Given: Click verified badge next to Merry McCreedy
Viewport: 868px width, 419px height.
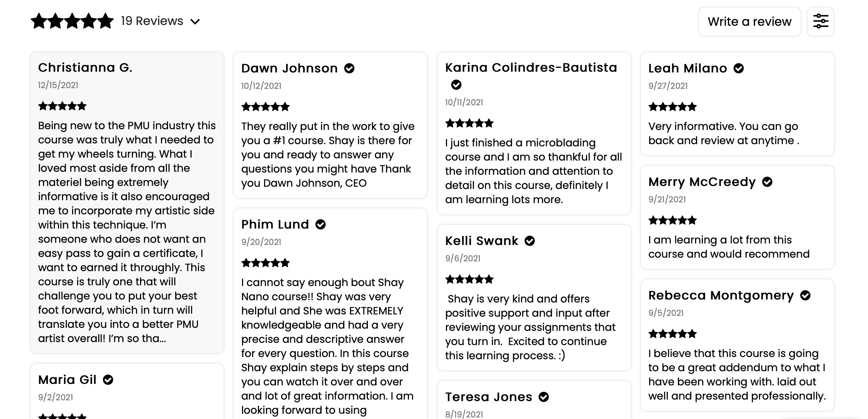Looking at the screenshot, I should 767,182.
